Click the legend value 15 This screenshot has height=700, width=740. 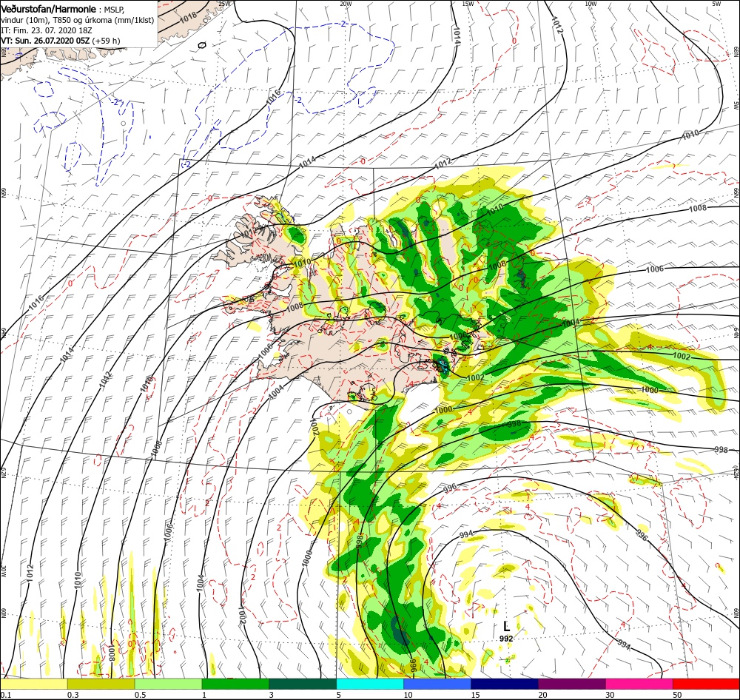(x=475, y=695)
